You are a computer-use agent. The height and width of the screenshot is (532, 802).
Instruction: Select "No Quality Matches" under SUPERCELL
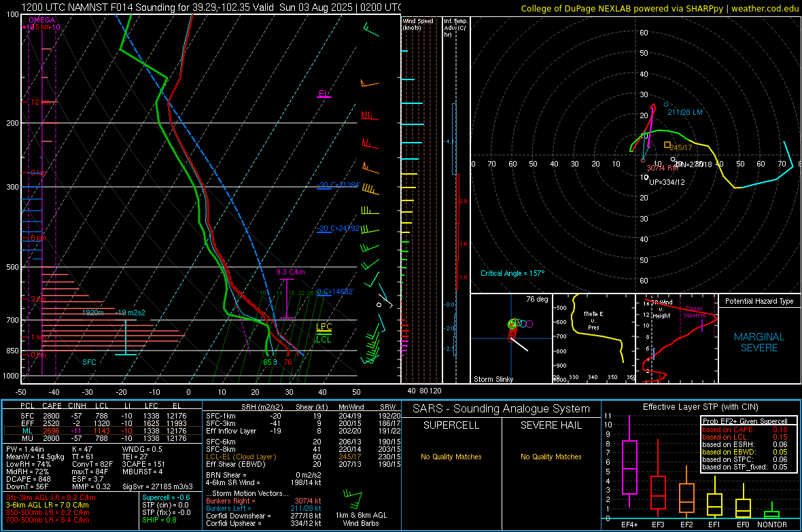click(x=451, y=457)
